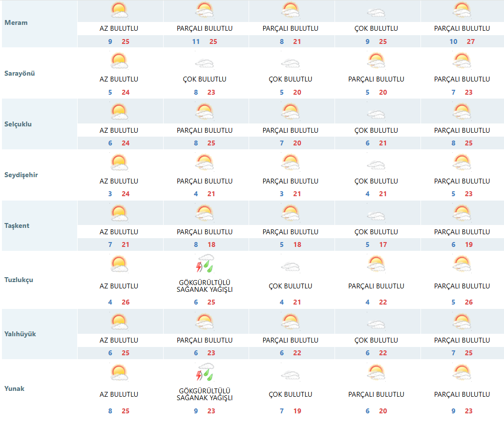Viewport: 504px width, 427px height.
Task: Click Seydişehir's çok bulutlu cloud icon
Action: [x=376, y=165]
